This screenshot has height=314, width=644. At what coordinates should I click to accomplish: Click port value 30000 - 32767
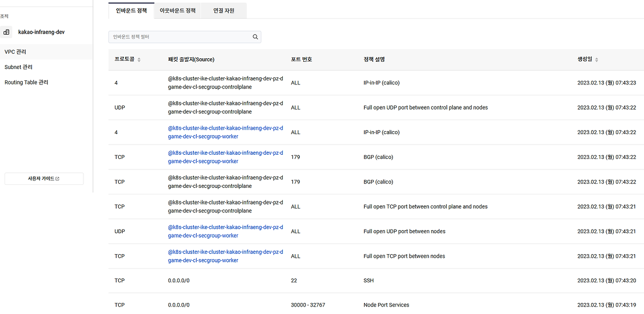click(308, 305)
